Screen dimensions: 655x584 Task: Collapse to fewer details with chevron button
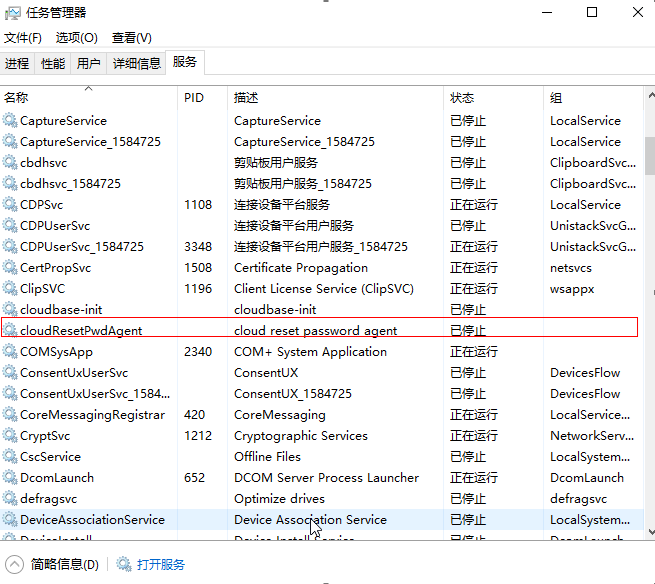click(x=15, y=564)
